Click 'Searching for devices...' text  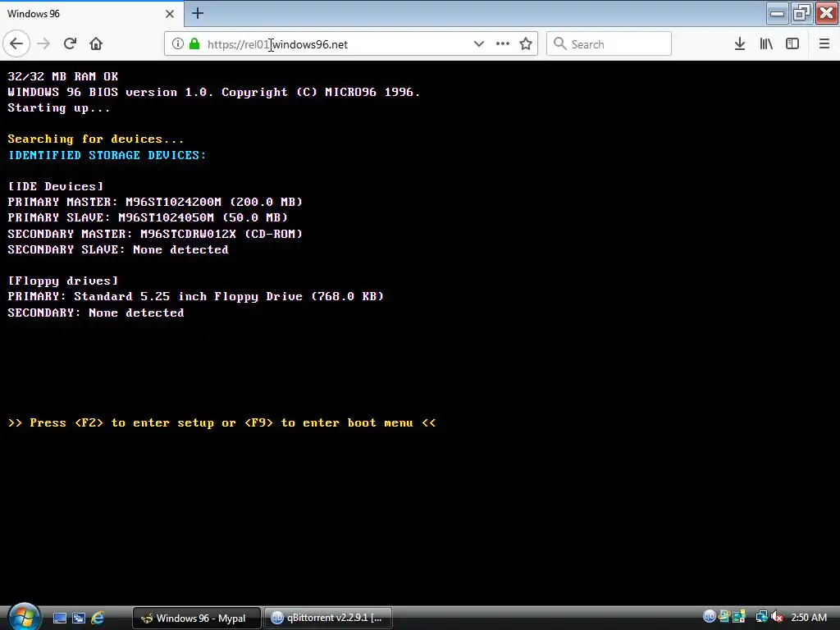tap(95, 139)
